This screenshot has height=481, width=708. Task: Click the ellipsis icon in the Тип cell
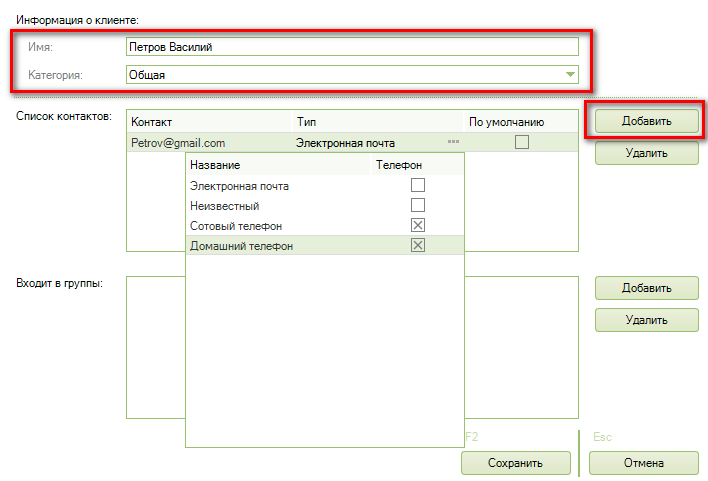[453, 143]
